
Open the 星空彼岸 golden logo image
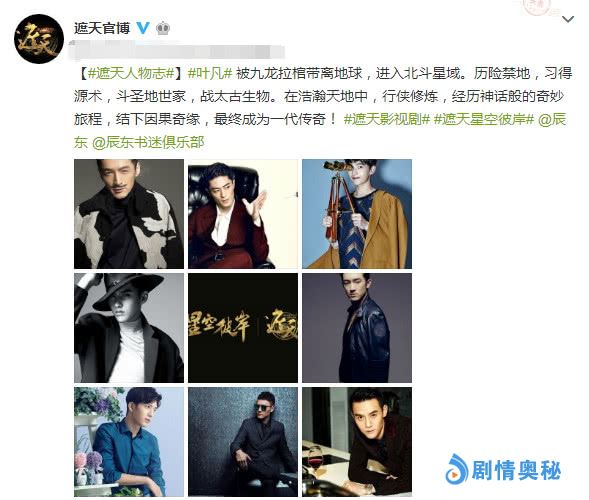(x=243, y=328)
